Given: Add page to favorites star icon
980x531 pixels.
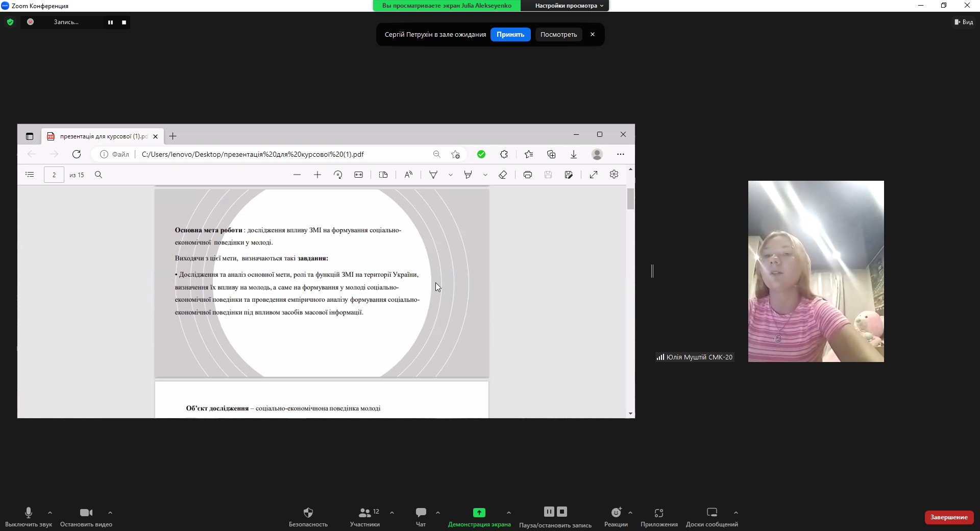Looking at the screenshot, I should point(456,154).
